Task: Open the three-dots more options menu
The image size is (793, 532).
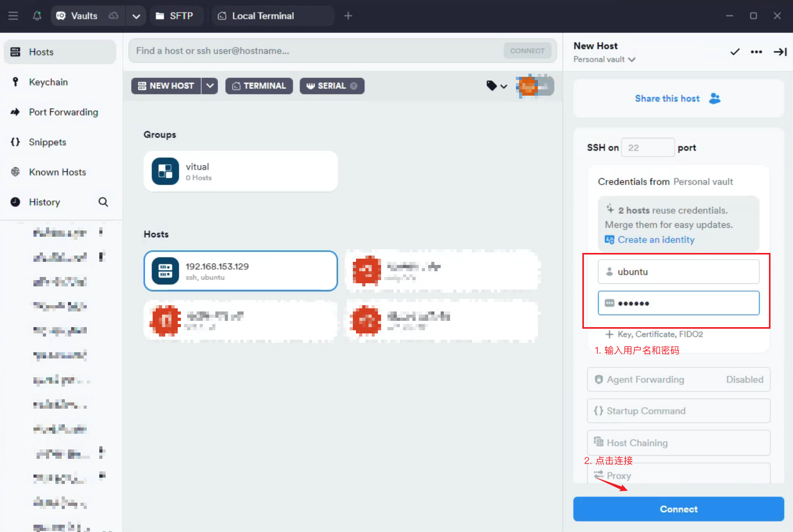Action: tap(756, 52)
